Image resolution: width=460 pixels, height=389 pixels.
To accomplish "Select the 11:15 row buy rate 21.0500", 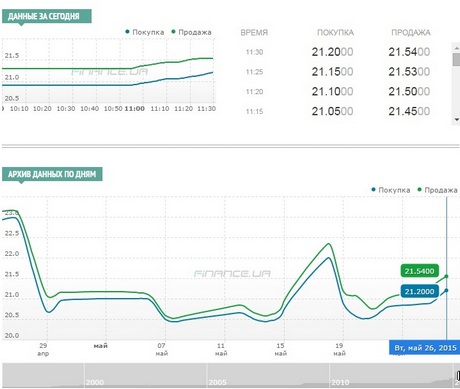I will click(x=332, y=111).
